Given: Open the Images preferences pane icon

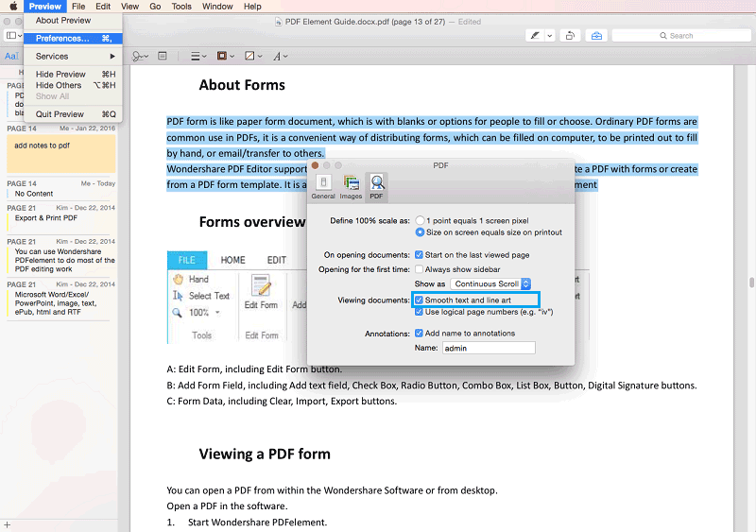Looking at the screenshot, I should [x=351, y=187].
